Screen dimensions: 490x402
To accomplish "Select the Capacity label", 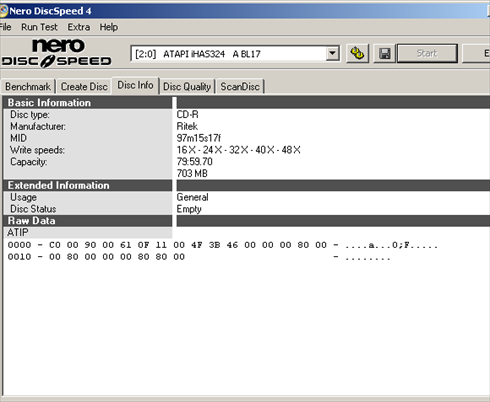I will (x=29, y=162).
